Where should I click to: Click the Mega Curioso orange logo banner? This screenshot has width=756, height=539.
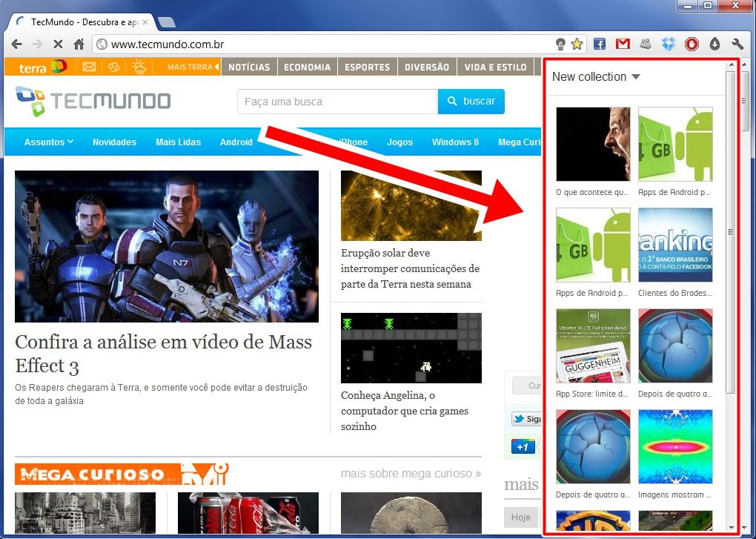click(122, 474)
